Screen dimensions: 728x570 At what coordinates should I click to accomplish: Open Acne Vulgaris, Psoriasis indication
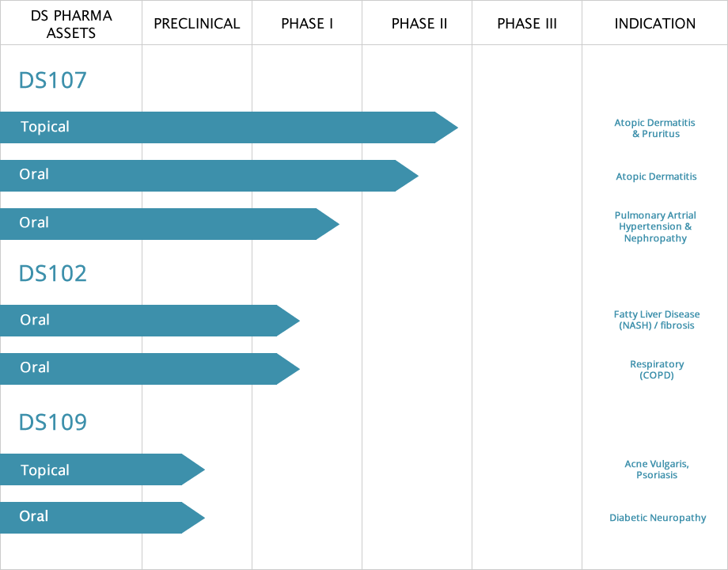pos(657,469)
